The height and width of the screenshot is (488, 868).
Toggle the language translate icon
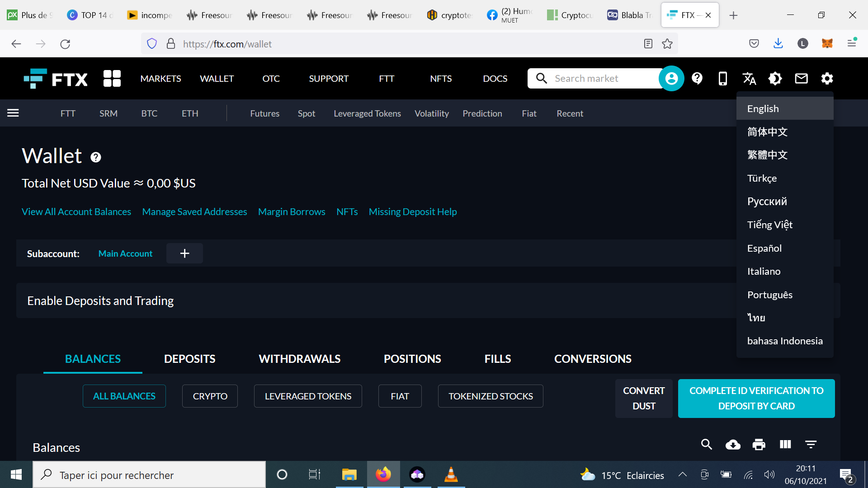749,79
